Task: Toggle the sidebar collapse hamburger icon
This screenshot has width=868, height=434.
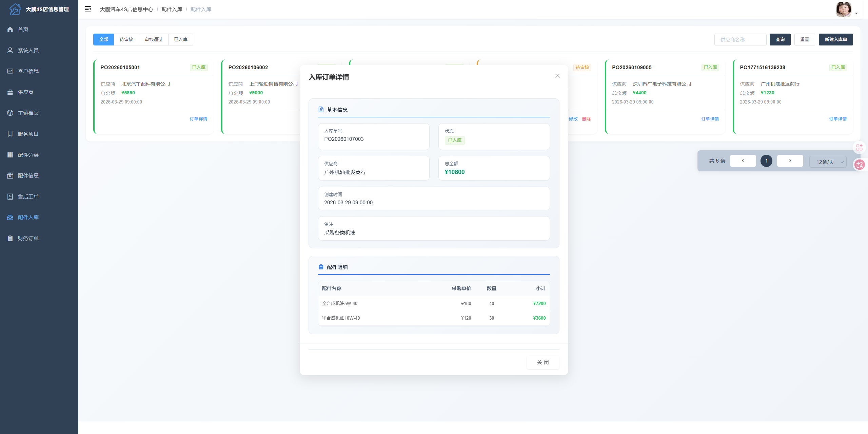Action: coord(88,9)
